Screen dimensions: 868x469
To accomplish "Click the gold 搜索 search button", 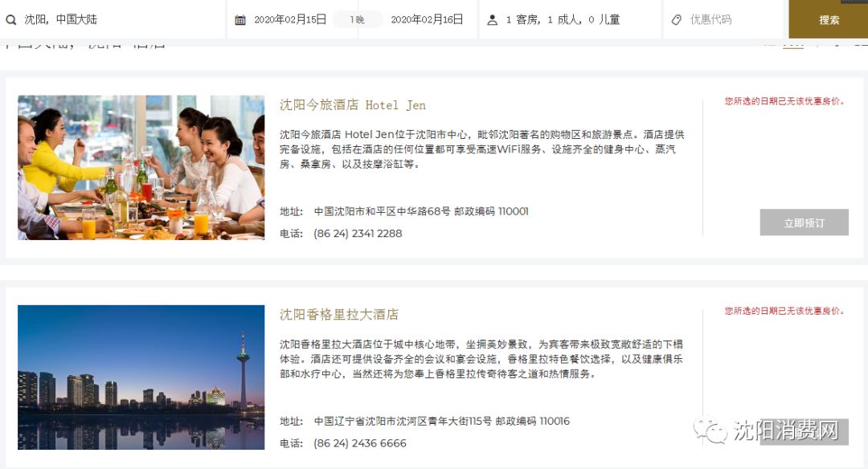I will 828,19.
